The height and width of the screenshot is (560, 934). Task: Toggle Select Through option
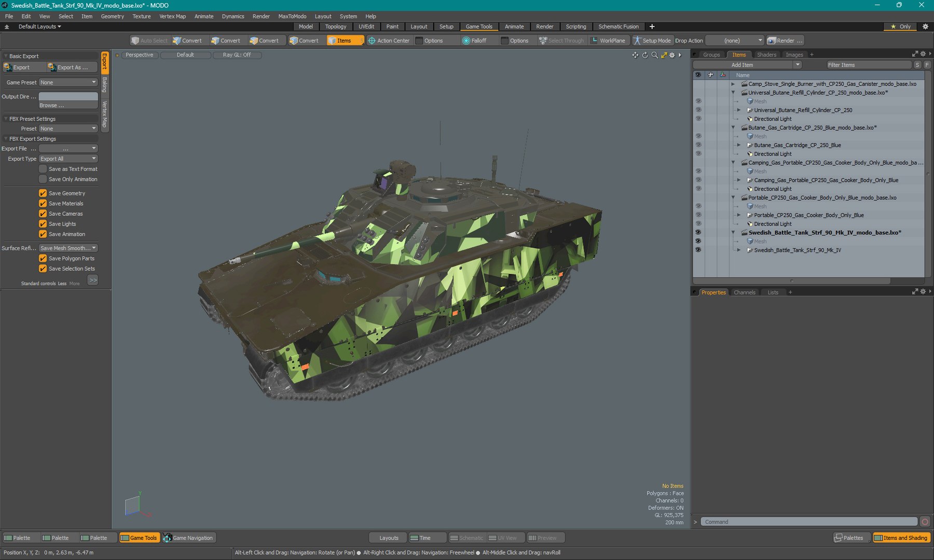pyautogui.click(x=561, y=40)
